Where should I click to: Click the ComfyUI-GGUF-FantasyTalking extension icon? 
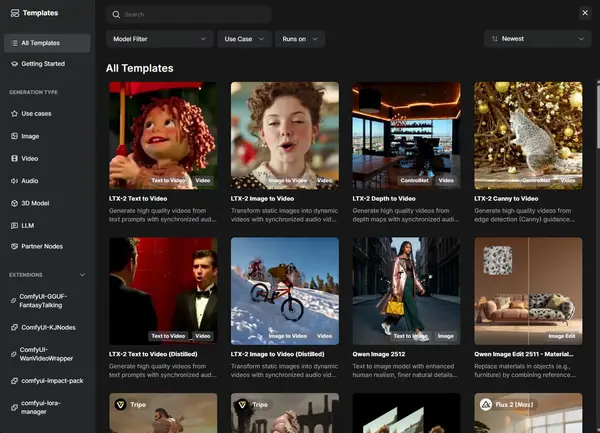click(x=14, y=301)
